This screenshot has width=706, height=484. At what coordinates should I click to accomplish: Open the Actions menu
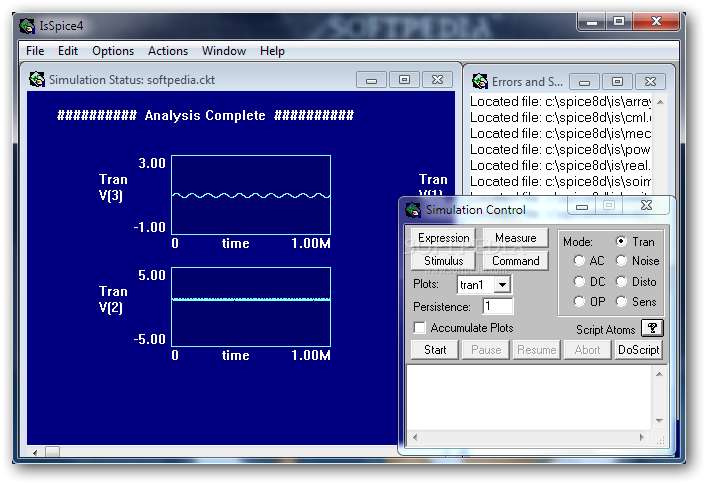pyautogui.click(x=168, y=51)
